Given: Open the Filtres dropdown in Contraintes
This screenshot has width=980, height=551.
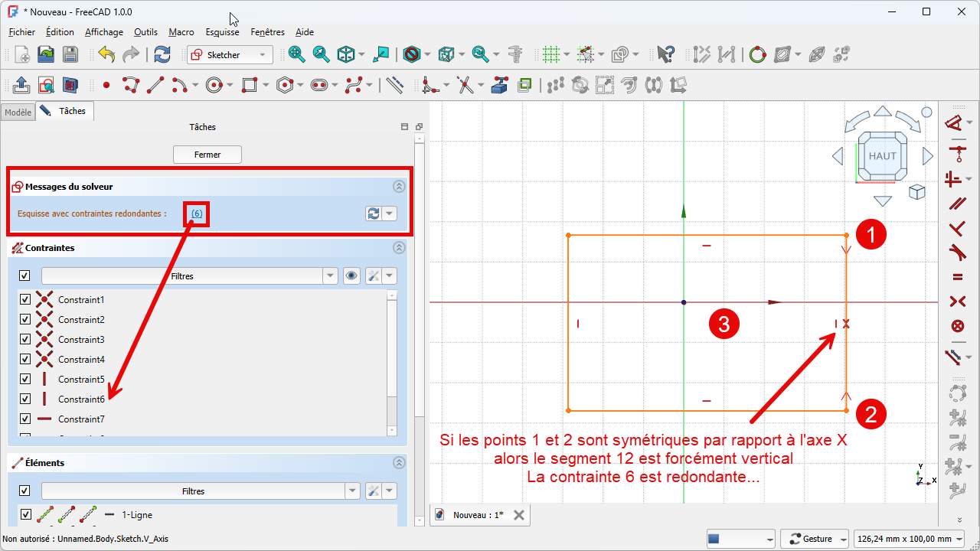Looking at the screenshot, I should (x=331, y=276).
